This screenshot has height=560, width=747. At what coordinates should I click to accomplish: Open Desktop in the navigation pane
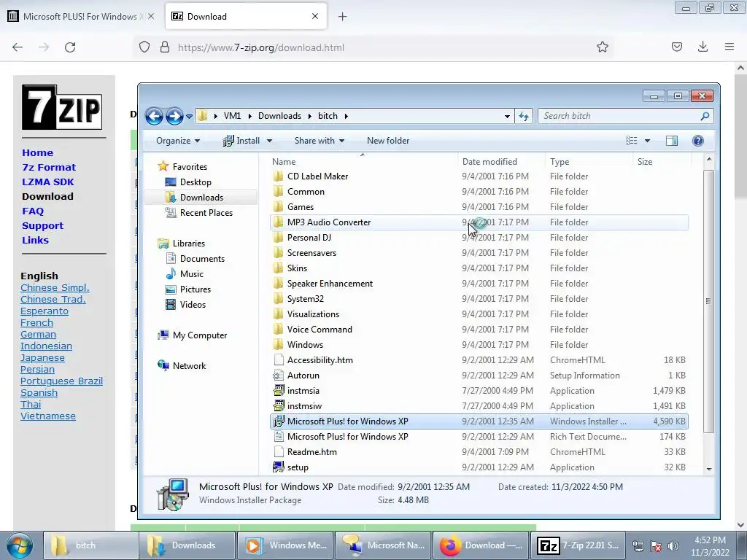click(196, 182)
